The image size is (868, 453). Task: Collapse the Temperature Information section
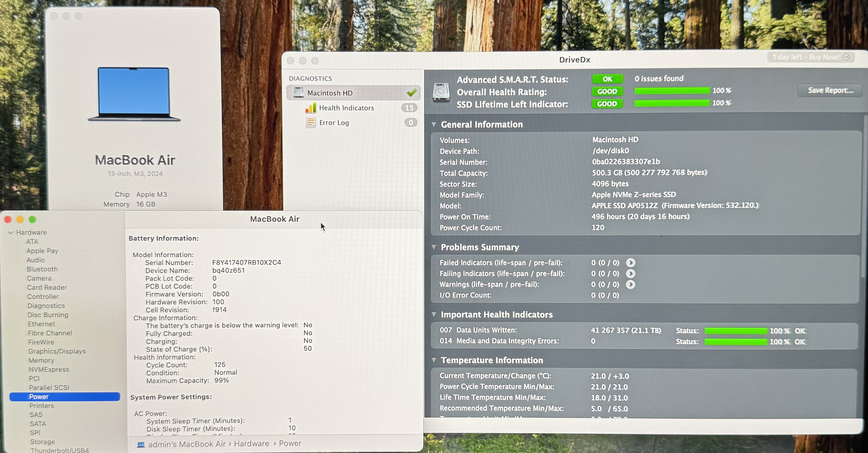coord(434,360)
